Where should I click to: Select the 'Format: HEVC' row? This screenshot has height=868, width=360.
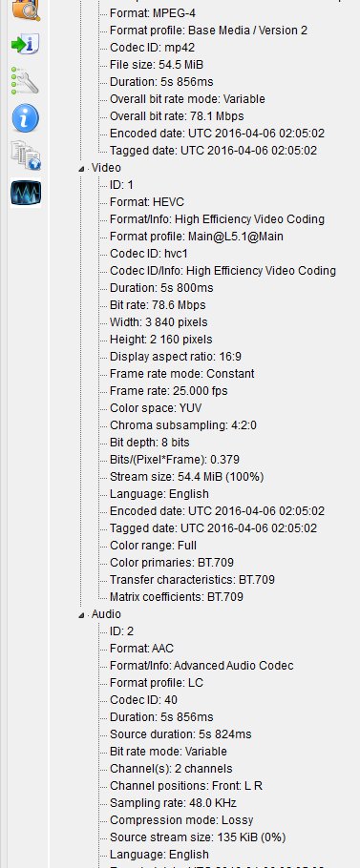[147, 202]
